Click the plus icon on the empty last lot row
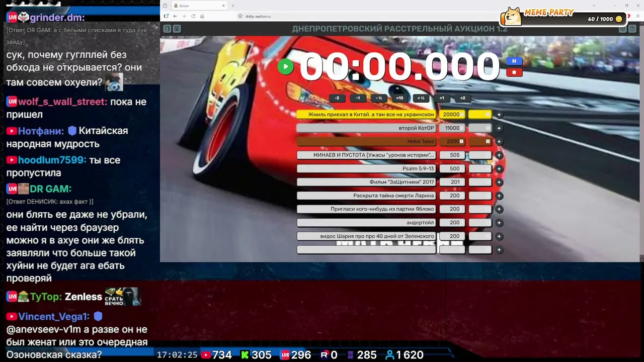Screen dimensions: 644x362 coord(499,250)
